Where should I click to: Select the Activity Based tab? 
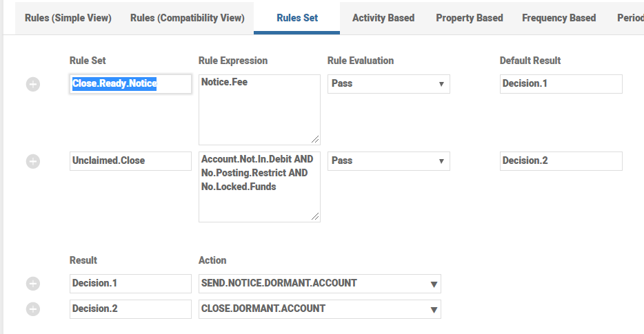coord(383,18)
